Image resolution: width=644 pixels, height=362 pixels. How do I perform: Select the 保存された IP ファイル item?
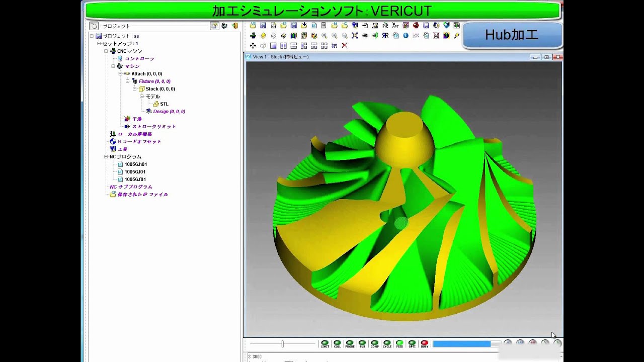click(143, 195)
